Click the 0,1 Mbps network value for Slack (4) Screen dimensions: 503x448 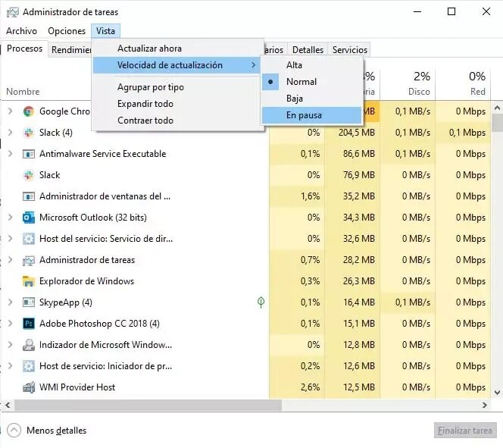(x=467, y=133)
